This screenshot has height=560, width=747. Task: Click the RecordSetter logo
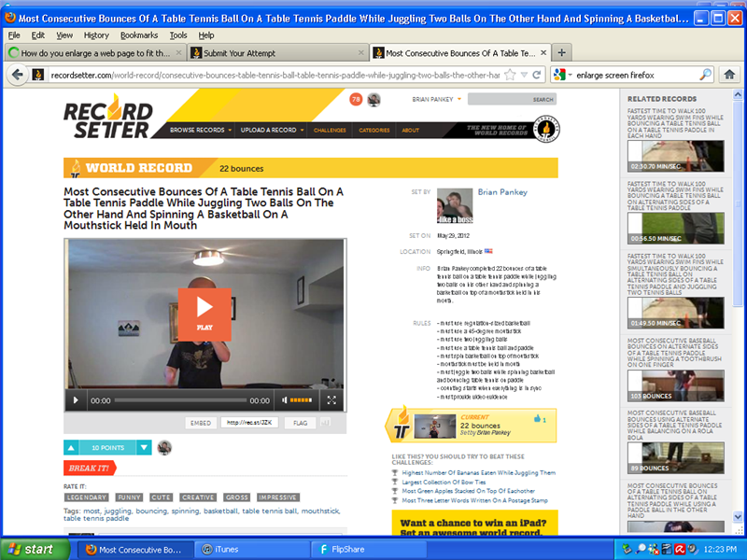[x=108, y=117]
